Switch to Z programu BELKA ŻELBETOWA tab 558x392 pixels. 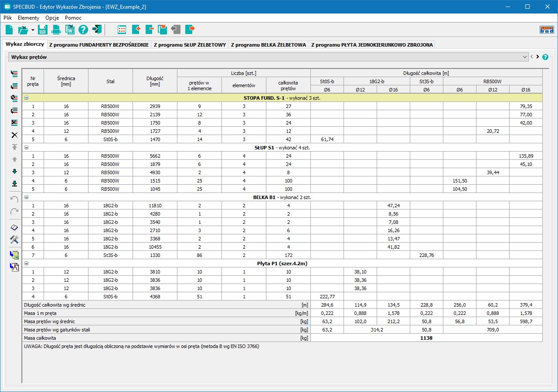(268, 45)
